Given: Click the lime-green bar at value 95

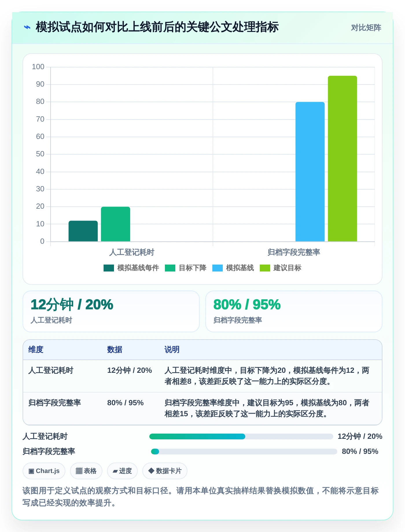Looking at the screenshot, I should coord(342,159).
